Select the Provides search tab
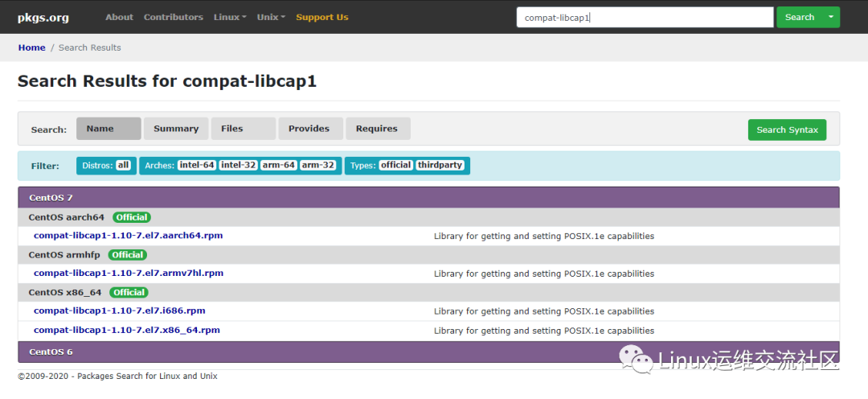 (x=310, y=129)
